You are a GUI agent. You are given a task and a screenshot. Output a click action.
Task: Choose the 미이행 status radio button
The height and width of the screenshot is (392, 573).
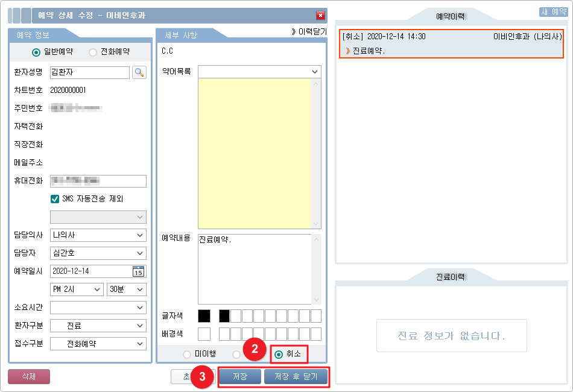187,354
